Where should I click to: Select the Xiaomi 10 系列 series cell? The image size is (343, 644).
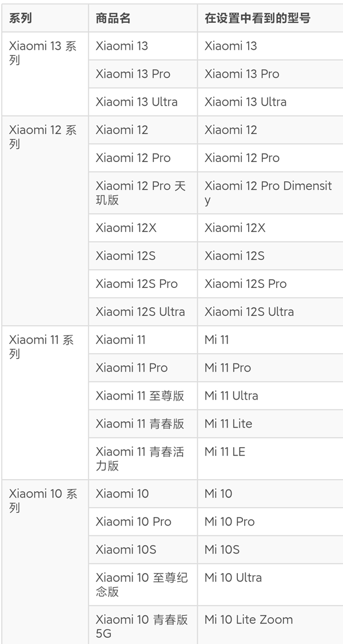(x=43, y=501)
